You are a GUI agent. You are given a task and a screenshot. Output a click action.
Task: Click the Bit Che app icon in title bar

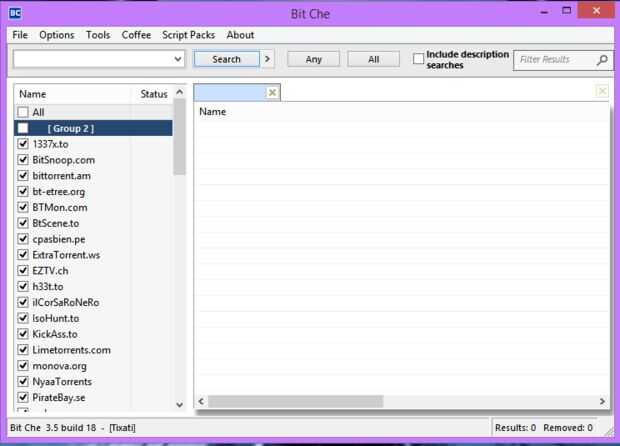tap(15, 13)
